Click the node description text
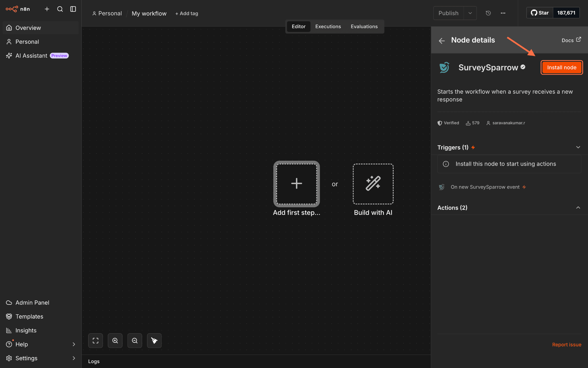 tap(505, 95)
